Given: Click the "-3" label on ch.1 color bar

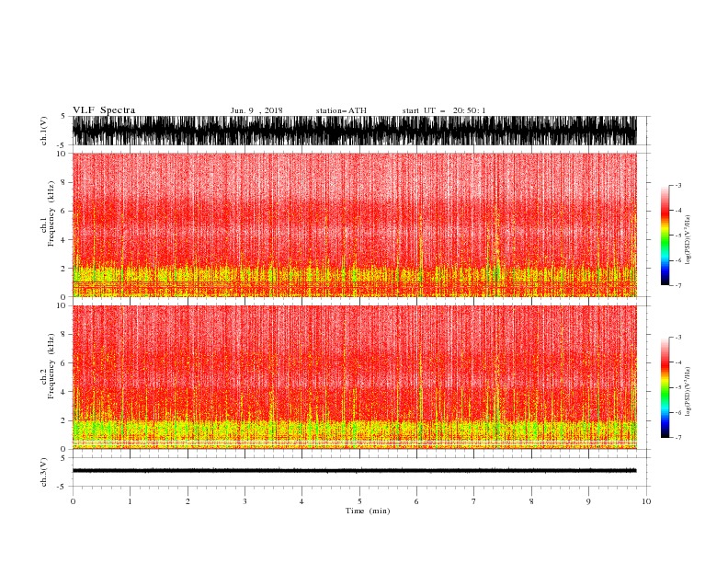Looking at the screenshot, I should [677, 185].
